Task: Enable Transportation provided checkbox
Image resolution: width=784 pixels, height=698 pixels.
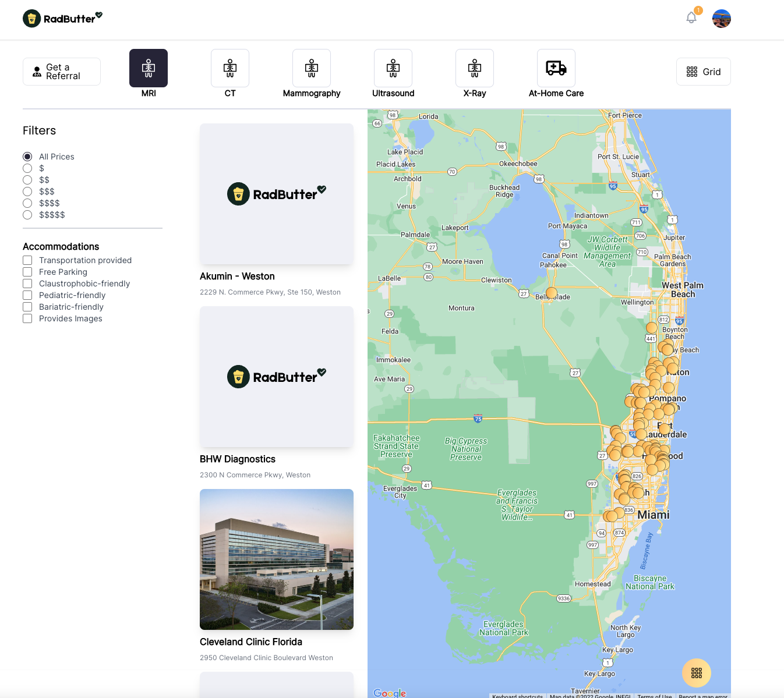Action: coord(27,260)
